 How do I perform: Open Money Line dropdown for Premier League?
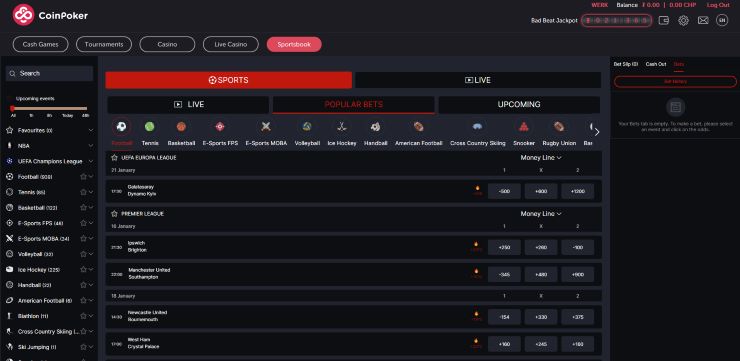coord(541,214)
